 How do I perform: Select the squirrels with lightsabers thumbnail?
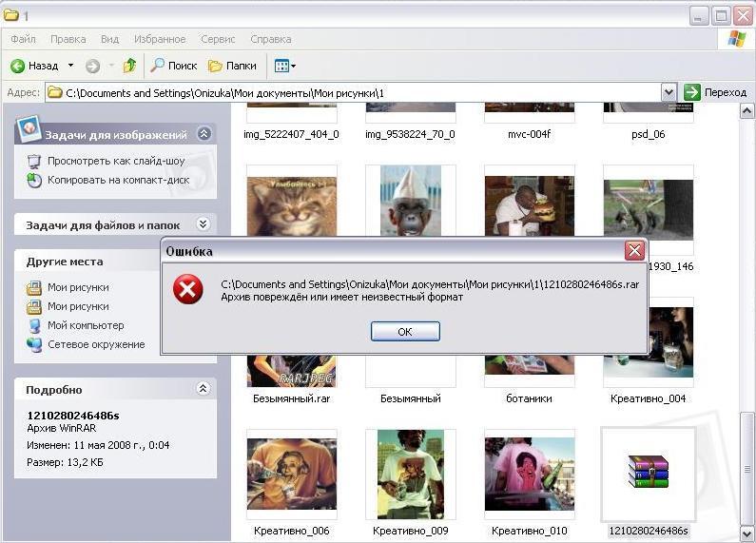coord(648,209)
